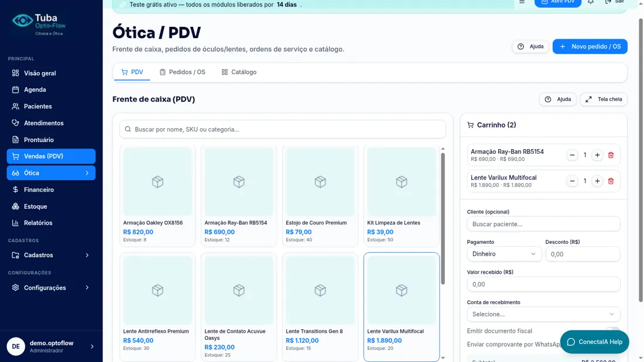
Task: Click Oakley OX8156 price R$ 820,00
Action: click(138, 232)
